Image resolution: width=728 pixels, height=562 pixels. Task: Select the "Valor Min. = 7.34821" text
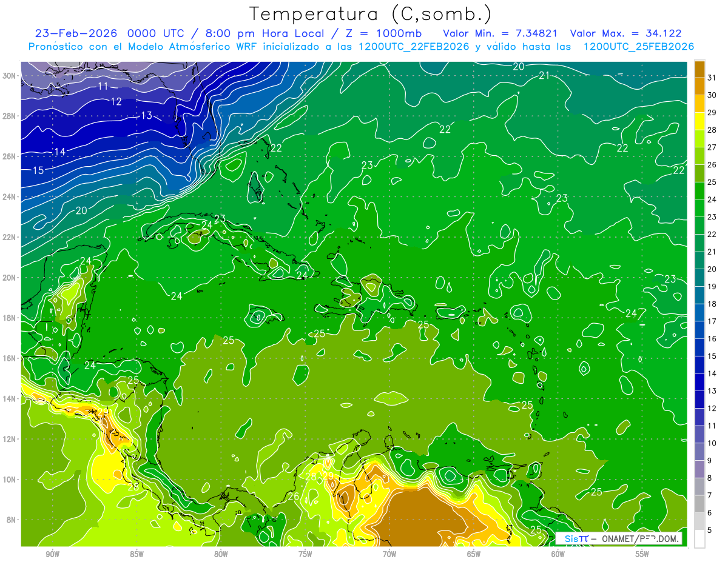500,33
